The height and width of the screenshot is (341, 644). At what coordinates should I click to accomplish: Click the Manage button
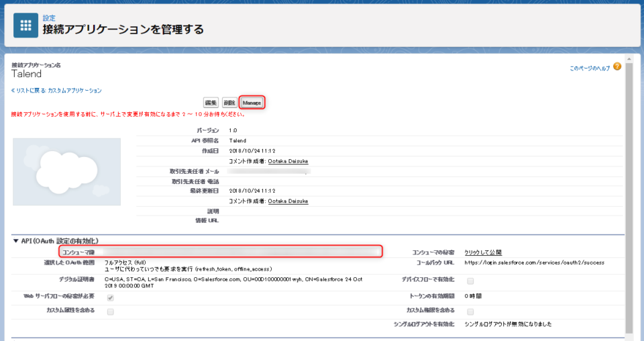tap(252, 103)
